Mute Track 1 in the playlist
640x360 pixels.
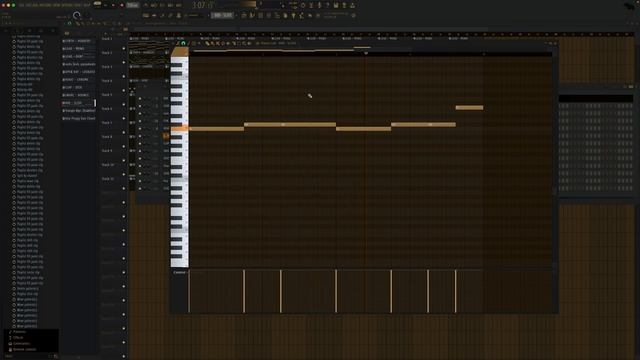point(124,48)
